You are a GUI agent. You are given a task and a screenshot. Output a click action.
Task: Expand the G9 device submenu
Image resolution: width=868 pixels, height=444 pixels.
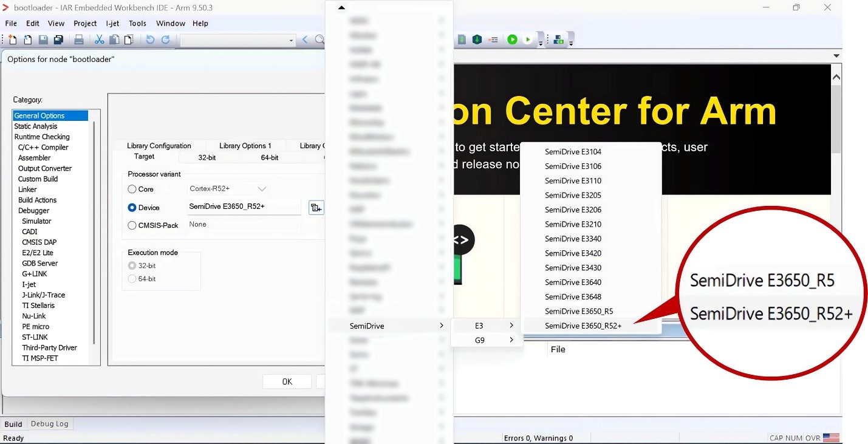[487, 340]
